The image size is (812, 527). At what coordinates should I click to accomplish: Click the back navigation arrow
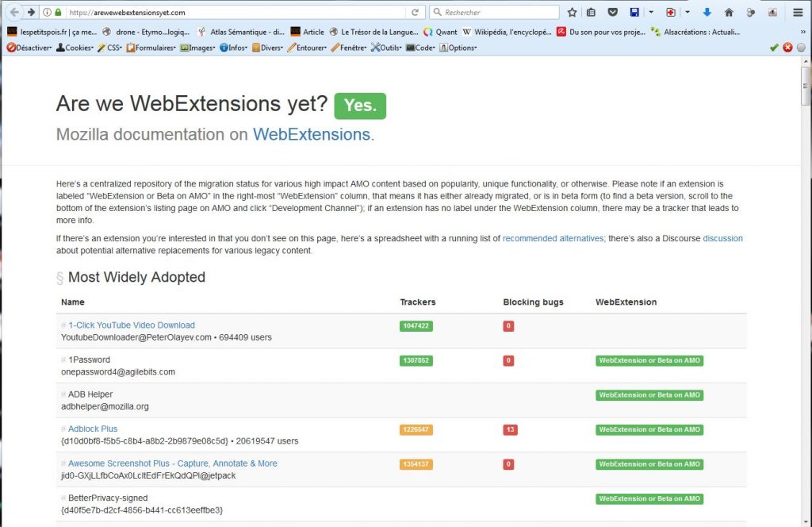click(13, 12)
